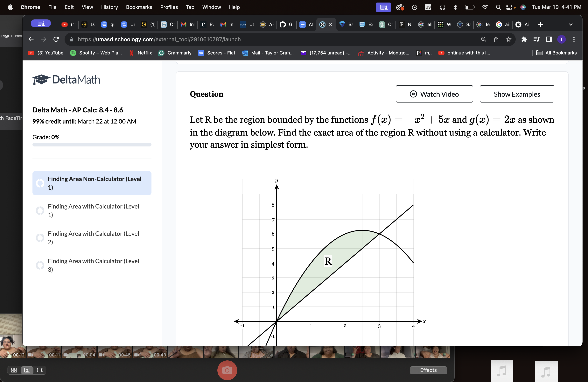This screenshot has width=588, height=382.
Task: Open the browser extensions puzzle icon
Action: click(524, 39)
